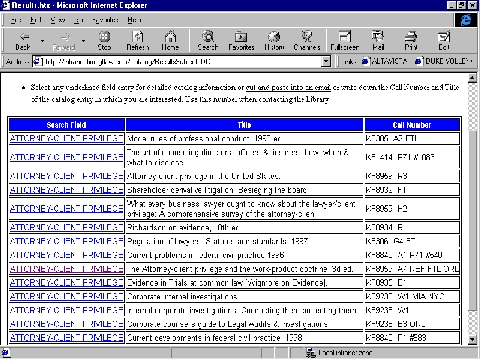Open the Help menu
The height and width of the screenshot is (360, 480).
[134, 20]
